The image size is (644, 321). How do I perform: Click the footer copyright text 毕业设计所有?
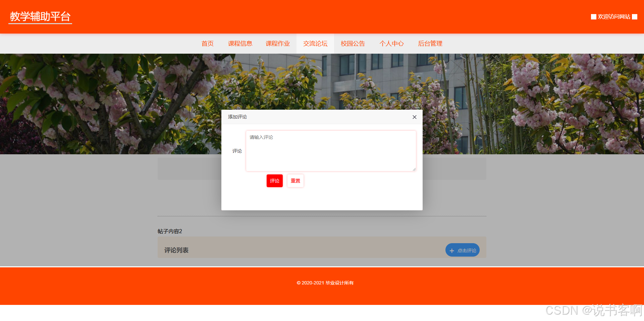tap(339, 283)
